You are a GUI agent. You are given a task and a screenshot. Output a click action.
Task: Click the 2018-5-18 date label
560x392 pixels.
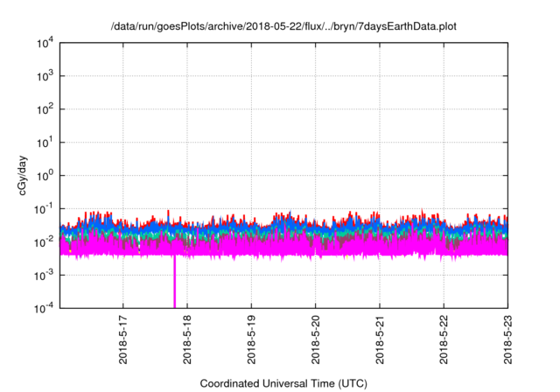187,339
